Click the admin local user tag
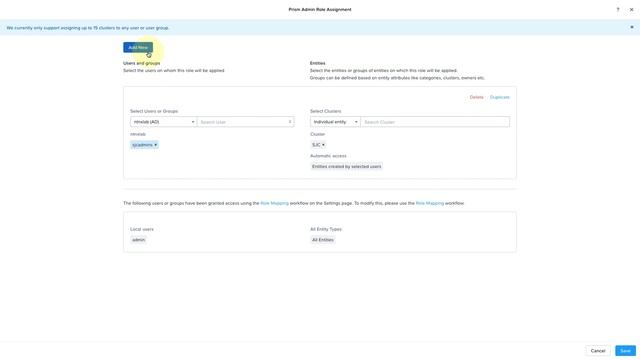This screenshot has height=360, width=640. click(x=138, y=240)
